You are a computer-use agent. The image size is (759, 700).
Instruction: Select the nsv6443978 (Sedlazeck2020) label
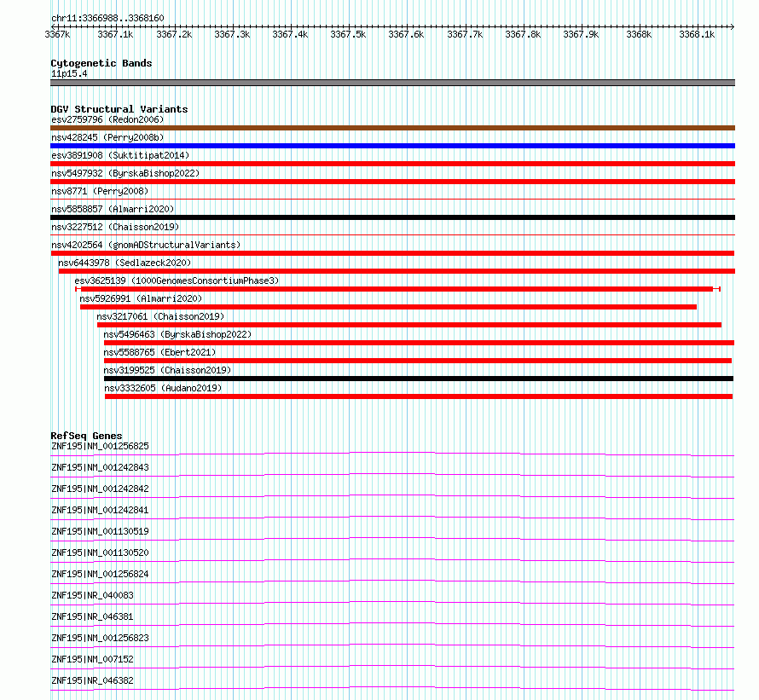(x=125, y=263)
